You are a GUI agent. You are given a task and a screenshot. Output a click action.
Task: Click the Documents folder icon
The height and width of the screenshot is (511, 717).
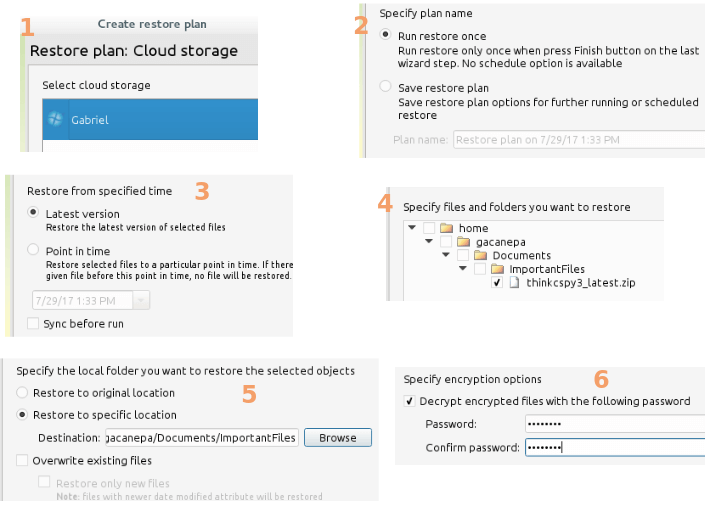point(480,255)
